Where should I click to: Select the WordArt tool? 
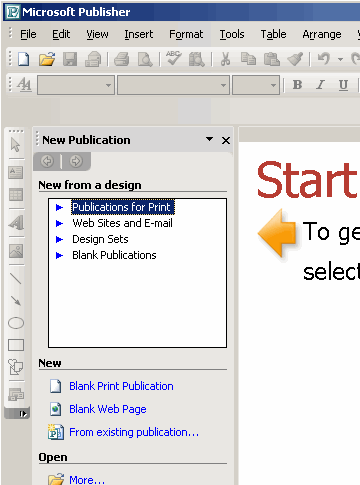point(16,222)
